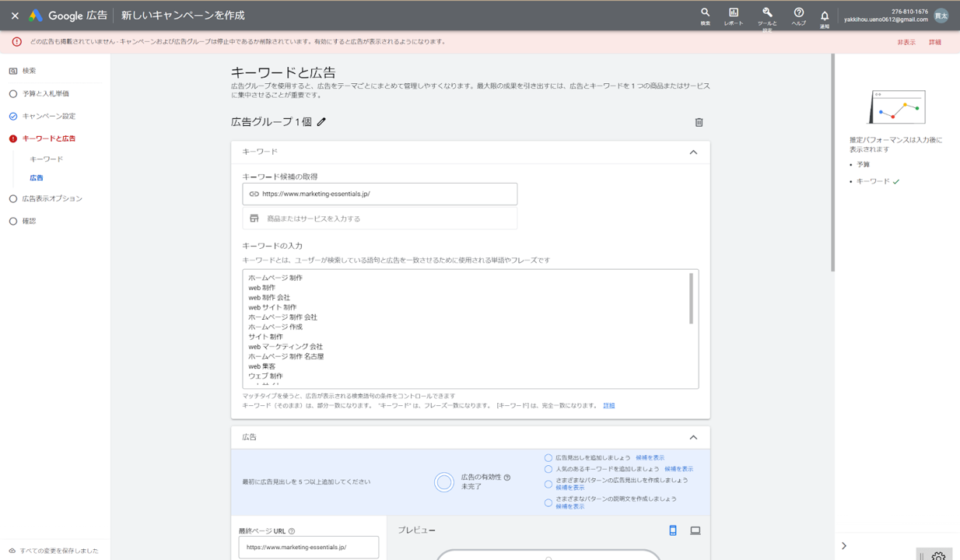The width and height of the screenshot is (960, 560).
Task: Click the 広告の有効性 circular progress indicator
Action: coord(444,482)
